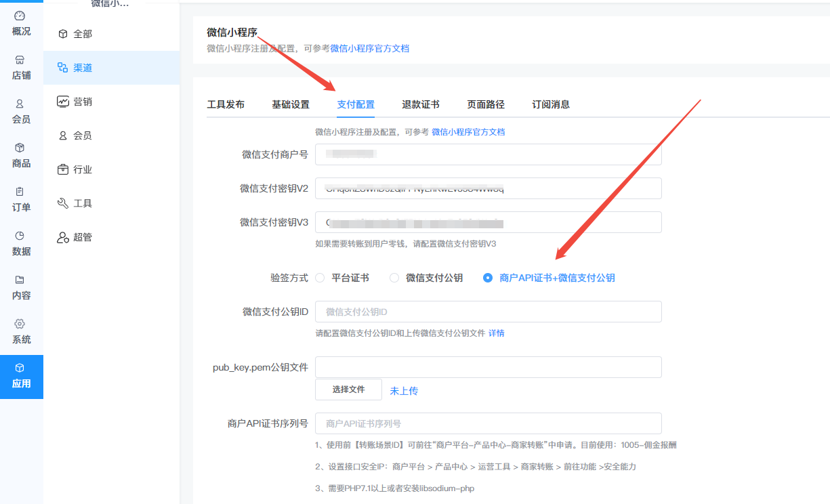Viewport: 830px width, 504px height.
Task: Click the pub_key.pem公钥文件 path field
Action: [489, 367]
